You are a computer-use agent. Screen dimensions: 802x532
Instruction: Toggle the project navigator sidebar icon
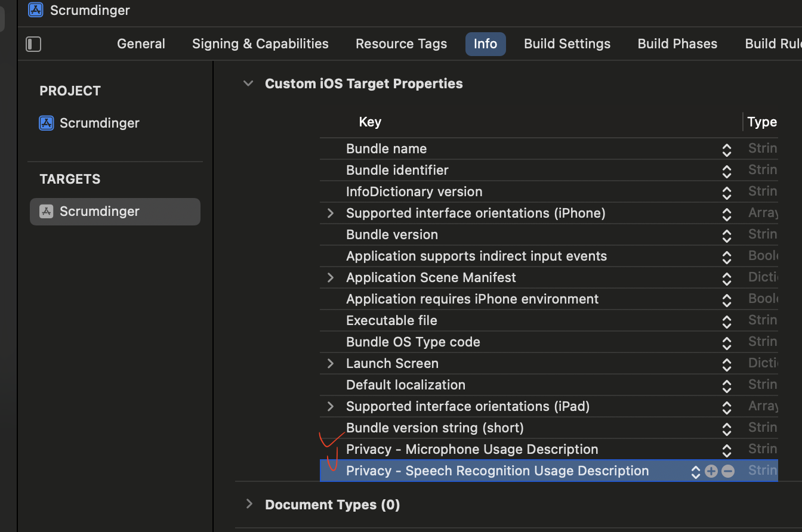click(33, 44)
